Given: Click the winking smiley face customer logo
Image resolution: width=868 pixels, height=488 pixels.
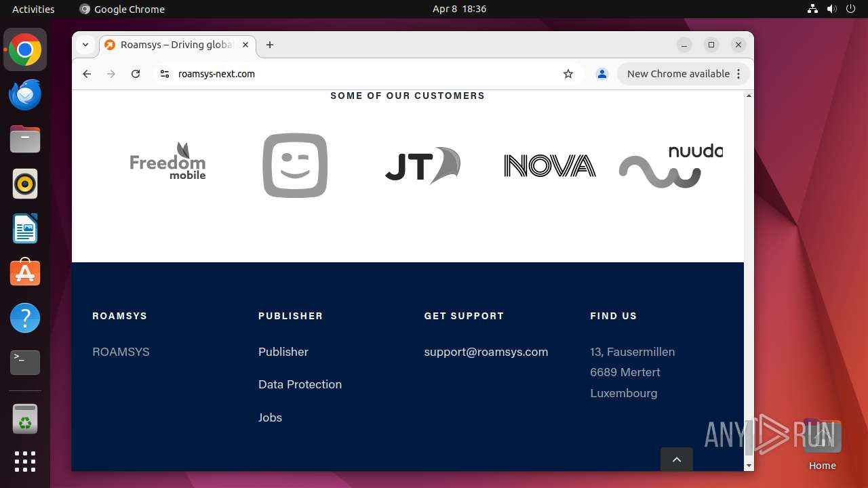Looking at the screenshot, I should click(295, 165).
